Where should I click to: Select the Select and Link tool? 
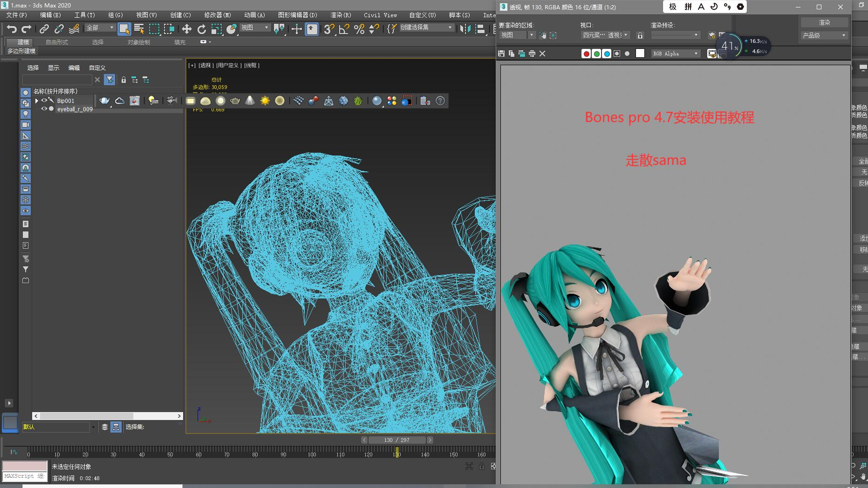(x=44, y=29)
